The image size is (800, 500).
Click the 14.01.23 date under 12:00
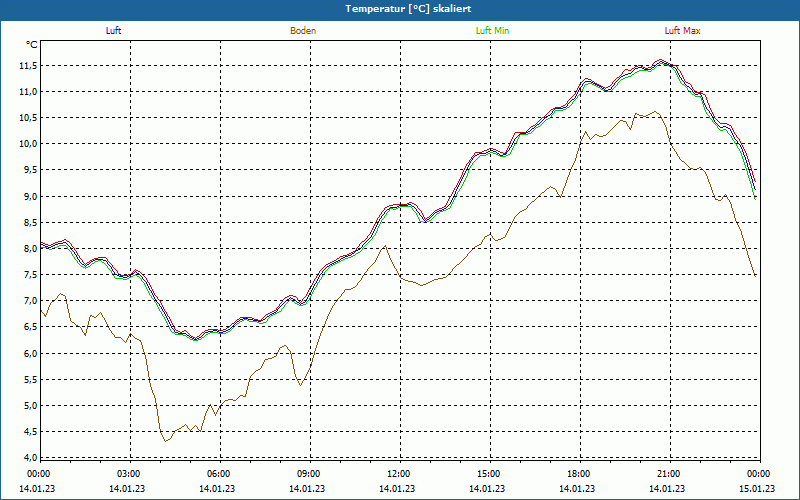(396, 489)
